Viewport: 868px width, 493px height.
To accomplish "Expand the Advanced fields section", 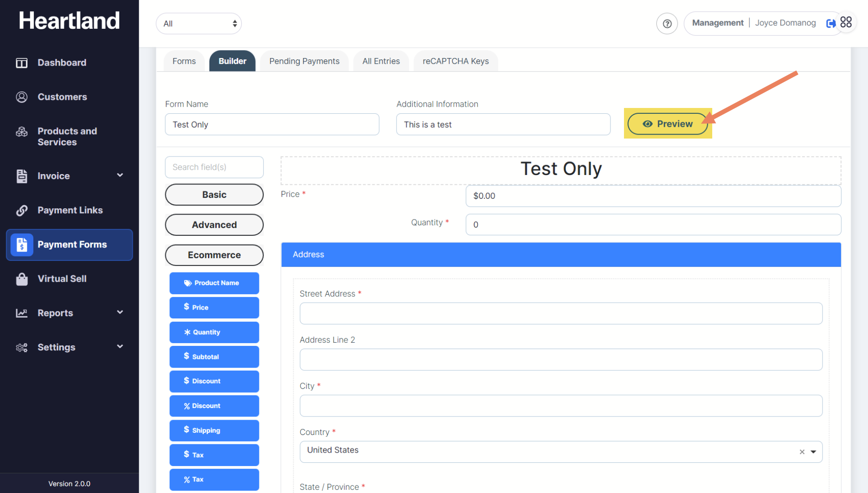I will pos(214,225).
